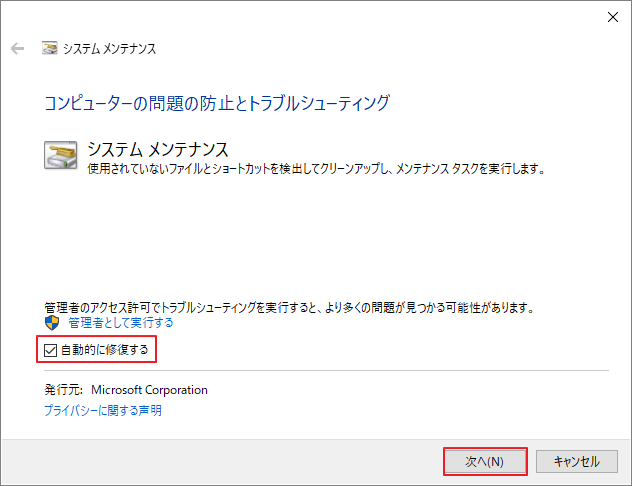Click the large システム メンテナンス heading text
The width and height of the screenshot is (632, 486).
[x=158, y=150]
